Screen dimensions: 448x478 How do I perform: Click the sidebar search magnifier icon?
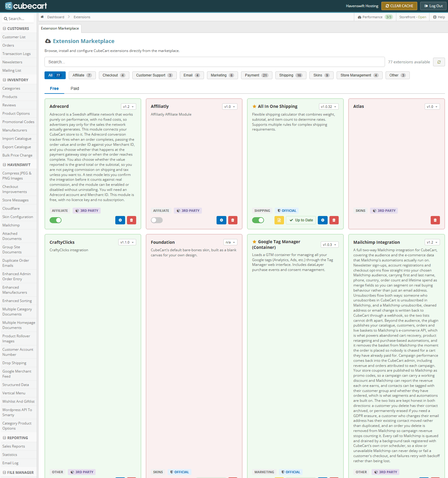[x=5, y=19]
